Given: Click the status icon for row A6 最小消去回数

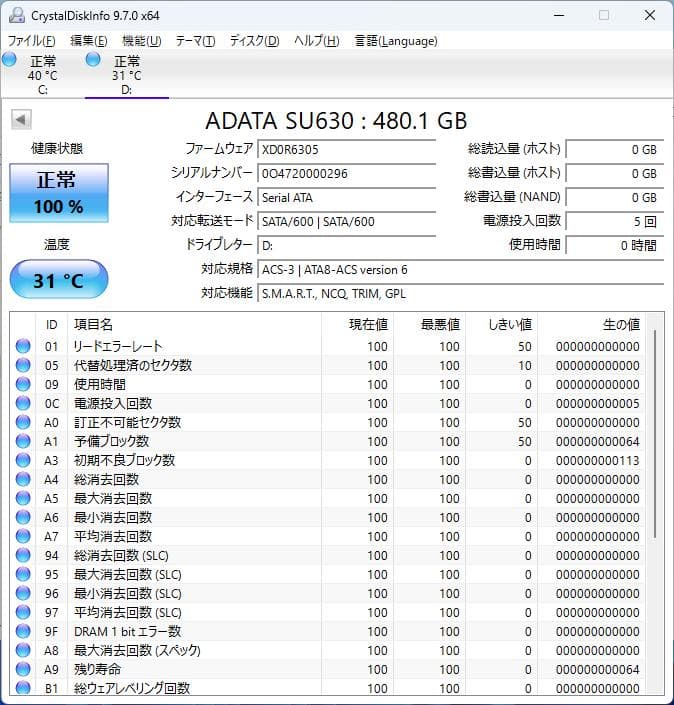Looking at the screenshot, I should (23, 517).
